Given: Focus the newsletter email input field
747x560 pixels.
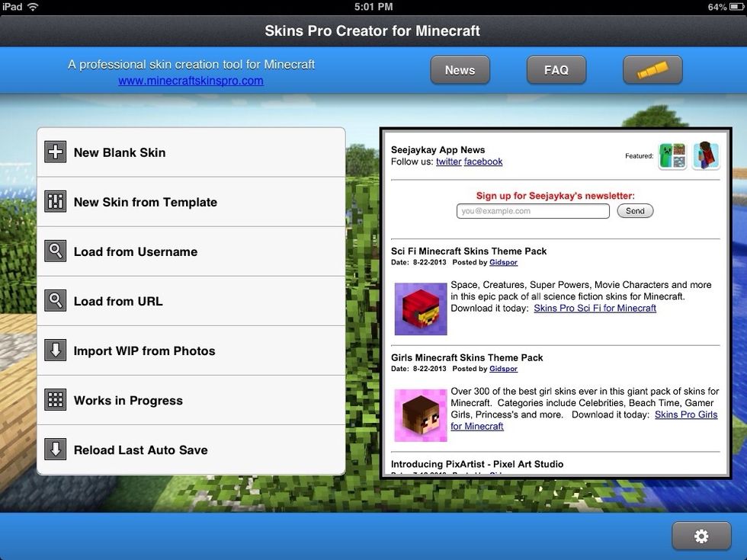Looking at the screenshot, I should click(533, 211).
